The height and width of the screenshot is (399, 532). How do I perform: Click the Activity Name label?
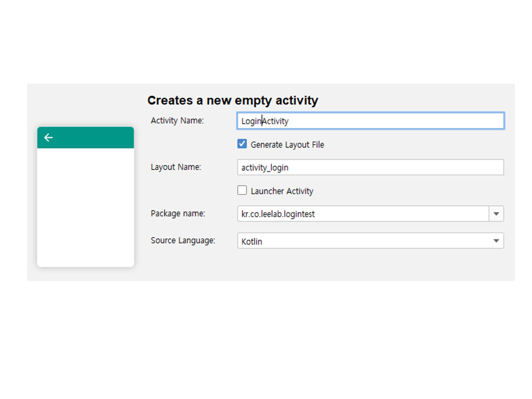(177, 120)
